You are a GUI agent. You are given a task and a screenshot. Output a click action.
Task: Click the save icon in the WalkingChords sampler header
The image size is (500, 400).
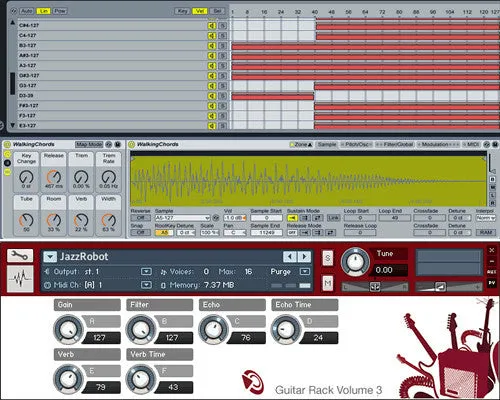[495, 144]
